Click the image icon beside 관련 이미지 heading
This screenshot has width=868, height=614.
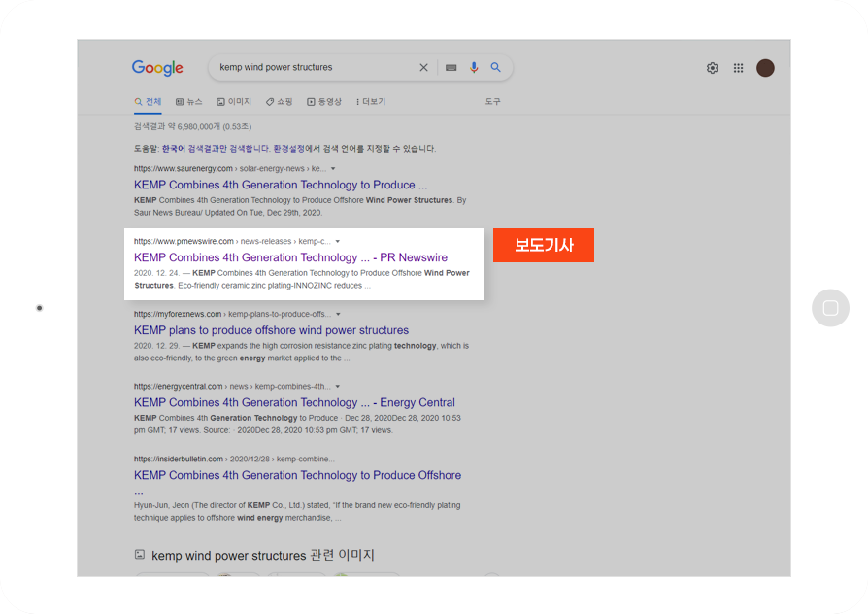[x=140, y=555]
